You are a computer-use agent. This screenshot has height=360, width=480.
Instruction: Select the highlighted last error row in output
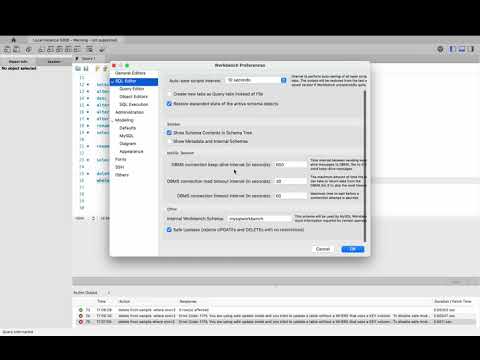click(x=273, y=322)
